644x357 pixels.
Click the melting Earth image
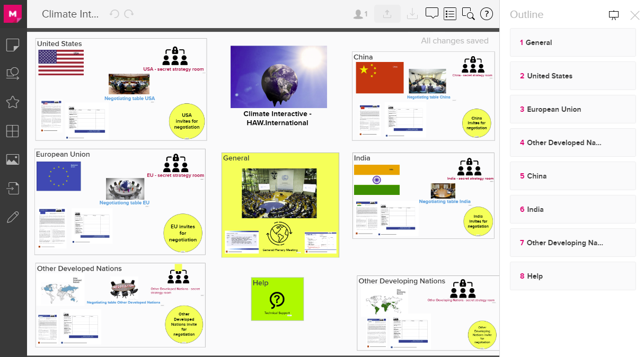pos(279,77)
